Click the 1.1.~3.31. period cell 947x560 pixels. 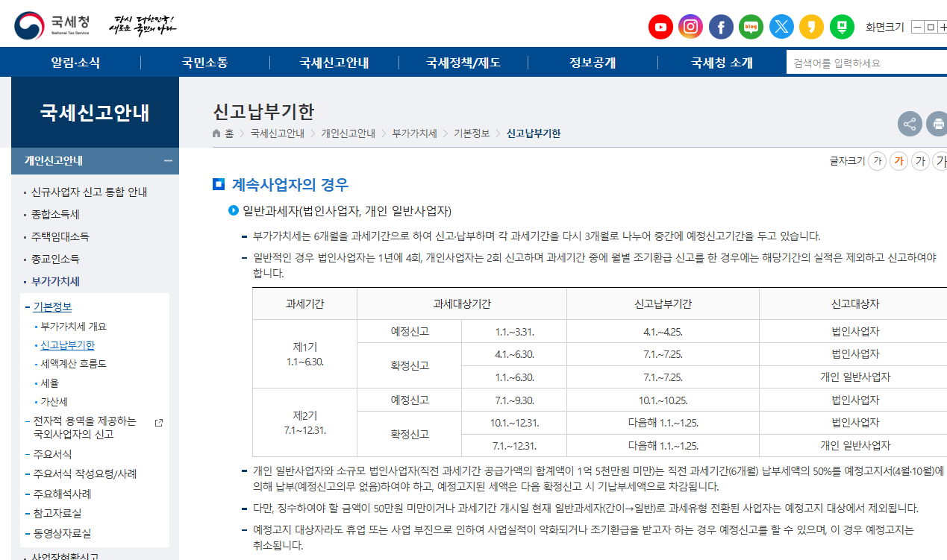click(x=514, y=332)
